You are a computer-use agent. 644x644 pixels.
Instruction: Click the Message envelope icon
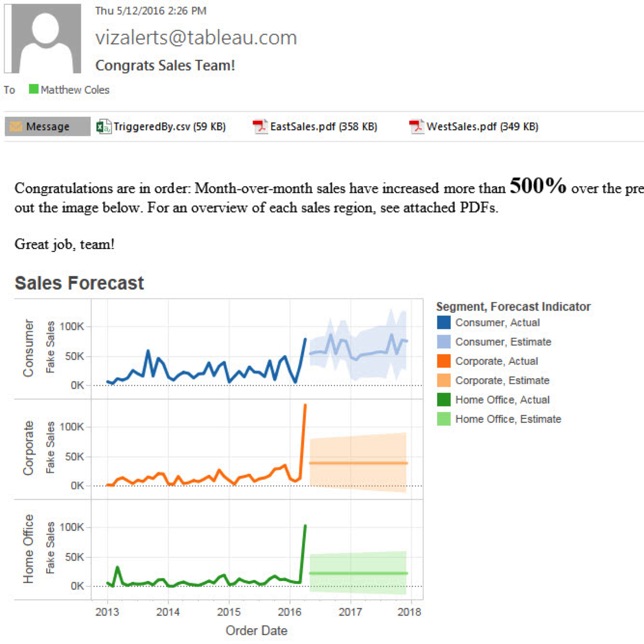coord(16,127)
